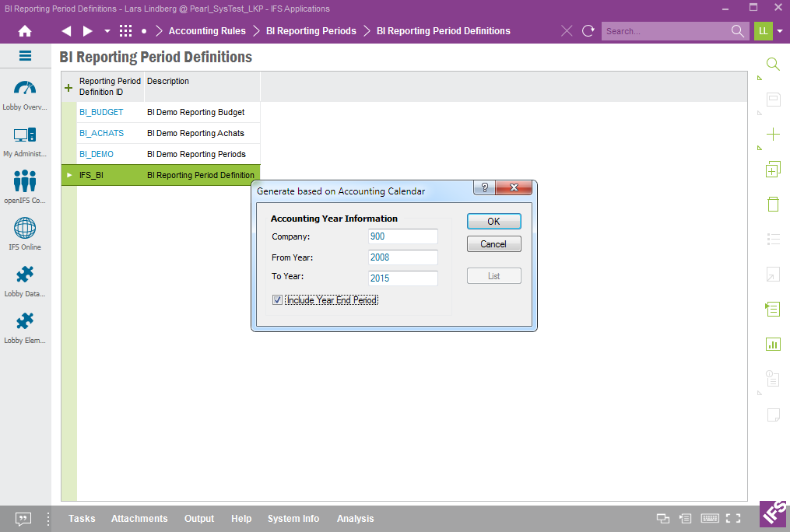
Task: Click the BI Reporting Periods breadcrumb
Action: 311,31
